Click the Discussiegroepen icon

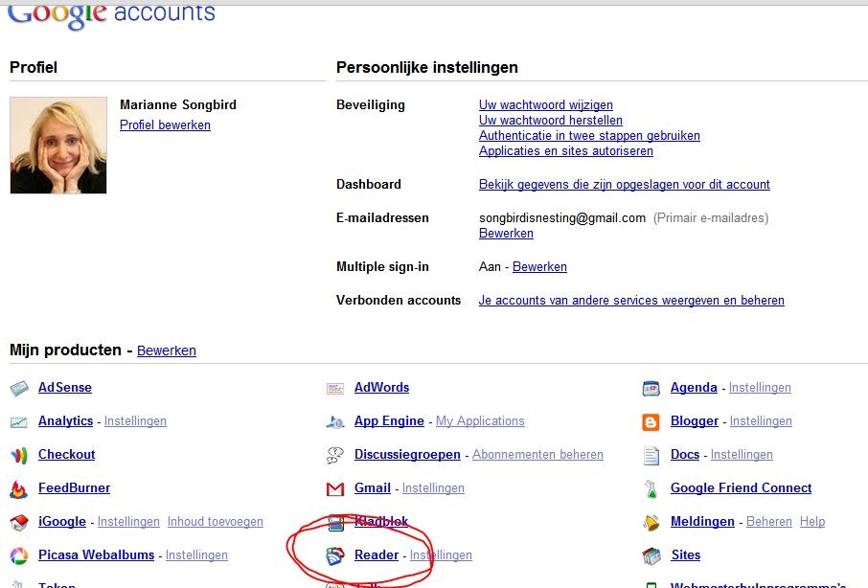pyautogui.click(x=335, y=455)
